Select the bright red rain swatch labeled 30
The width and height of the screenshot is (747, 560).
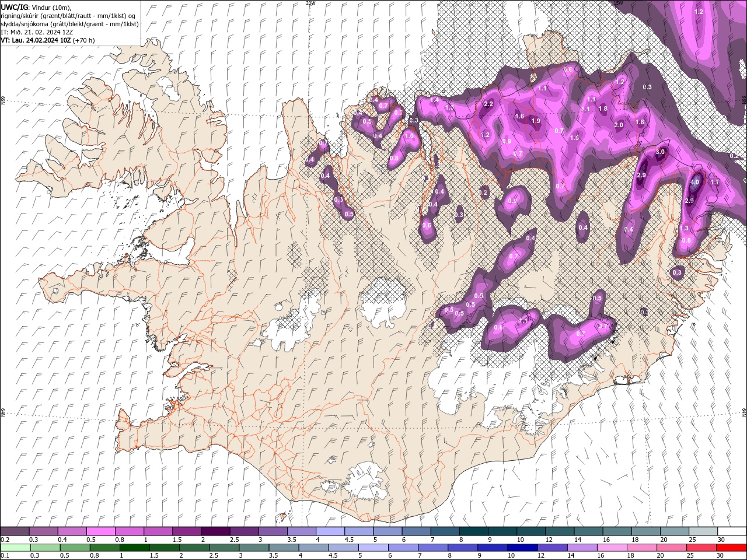tap(731, 548)
